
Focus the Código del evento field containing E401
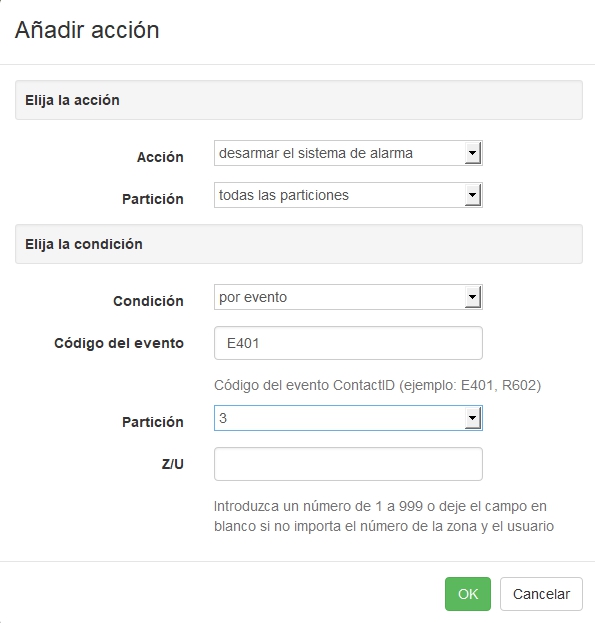click(x=348, y=343)
